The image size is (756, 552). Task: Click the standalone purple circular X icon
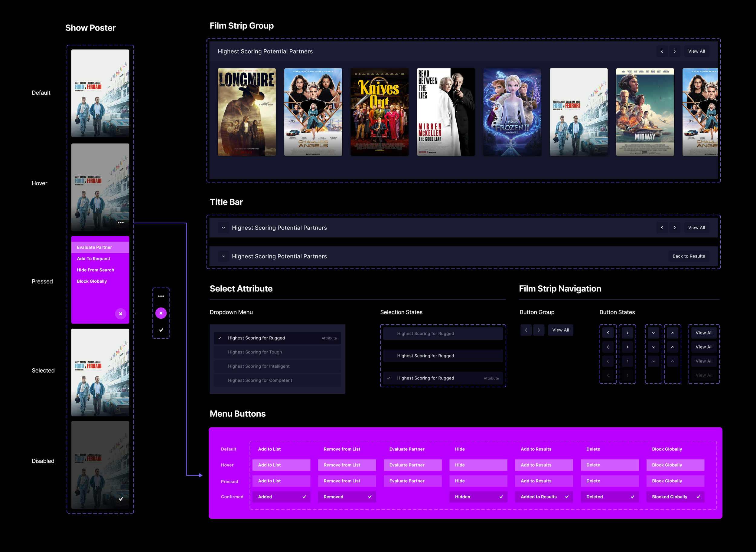[161, 313]
